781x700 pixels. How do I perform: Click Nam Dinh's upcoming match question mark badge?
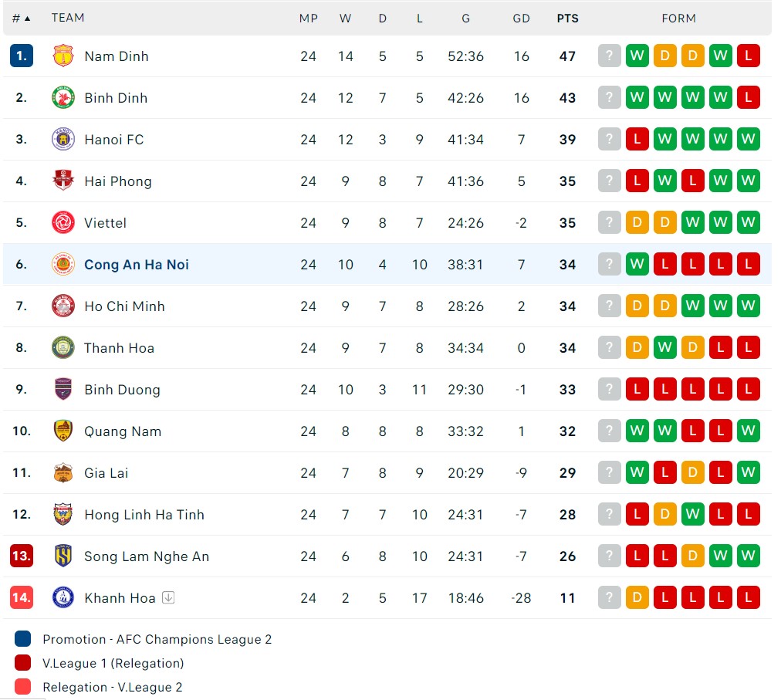coord(609,56)
